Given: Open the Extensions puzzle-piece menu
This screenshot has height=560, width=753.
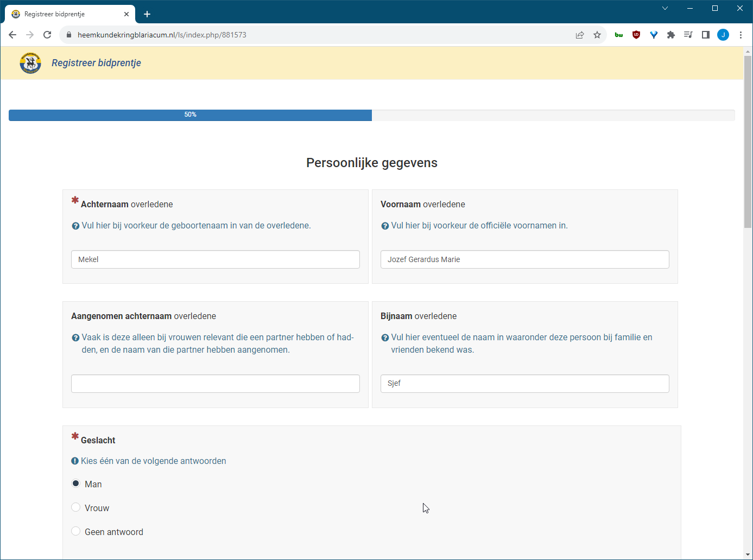Looking at the screenshot, I should 671,35.
